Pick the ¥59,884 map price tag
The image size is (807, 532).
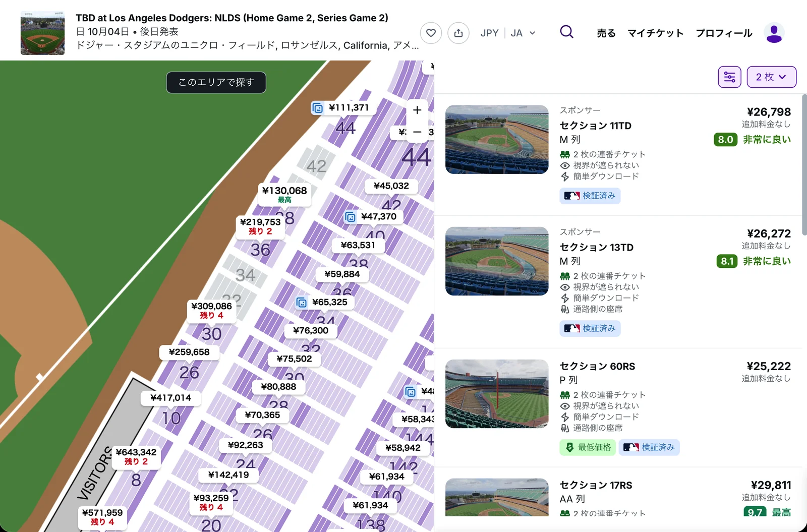coord(342,274)
